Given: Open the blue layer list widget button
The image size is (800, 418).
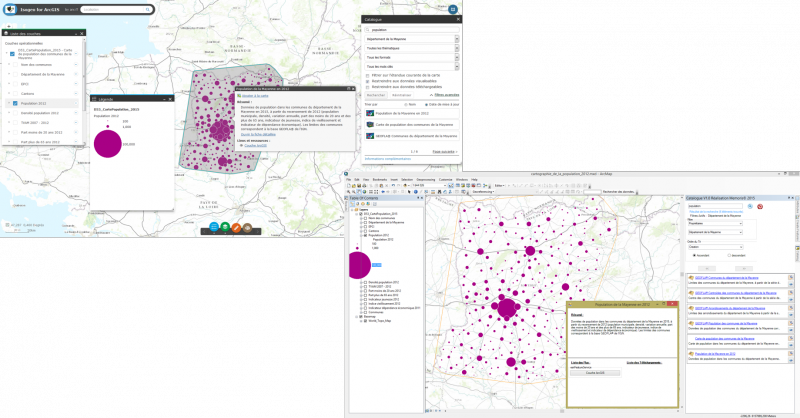Looking at the screenshot, I should coord(214,227).
